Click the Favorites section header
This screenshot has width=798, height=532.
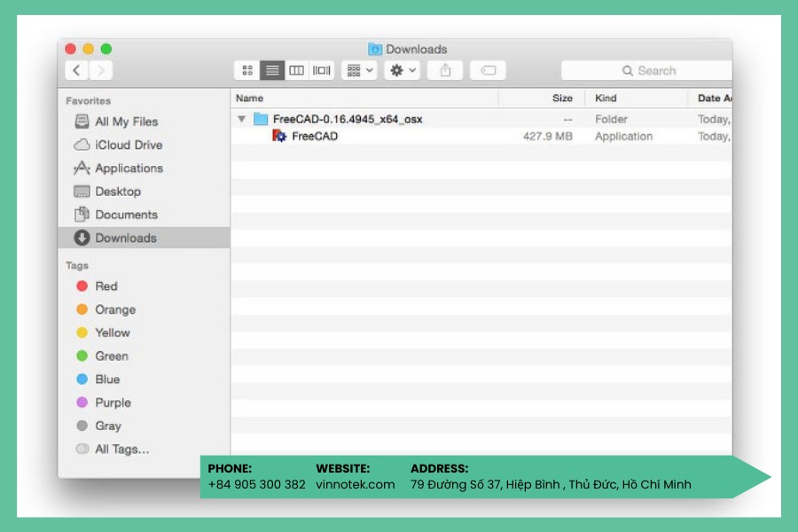[x=88, y=101]
